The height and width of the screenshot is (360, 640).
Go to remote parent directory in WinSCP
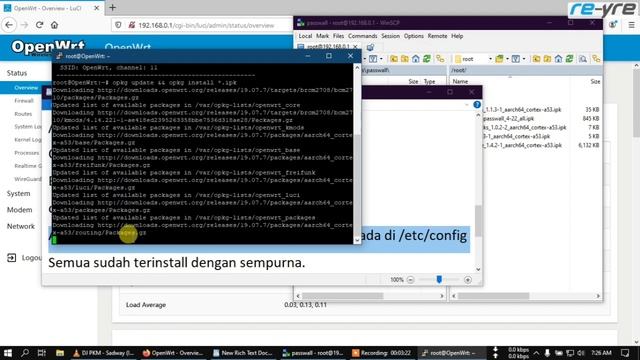pos(536,59)
